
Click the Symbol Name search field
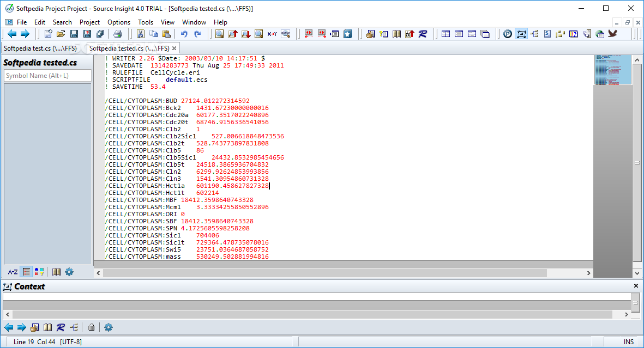click(47, 76)
